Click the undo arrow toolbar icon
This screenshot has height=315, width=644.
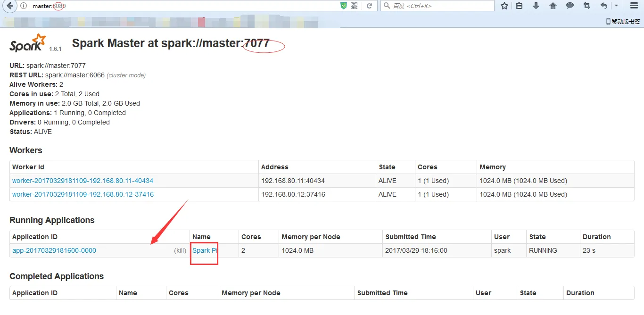tap(604, 6)
